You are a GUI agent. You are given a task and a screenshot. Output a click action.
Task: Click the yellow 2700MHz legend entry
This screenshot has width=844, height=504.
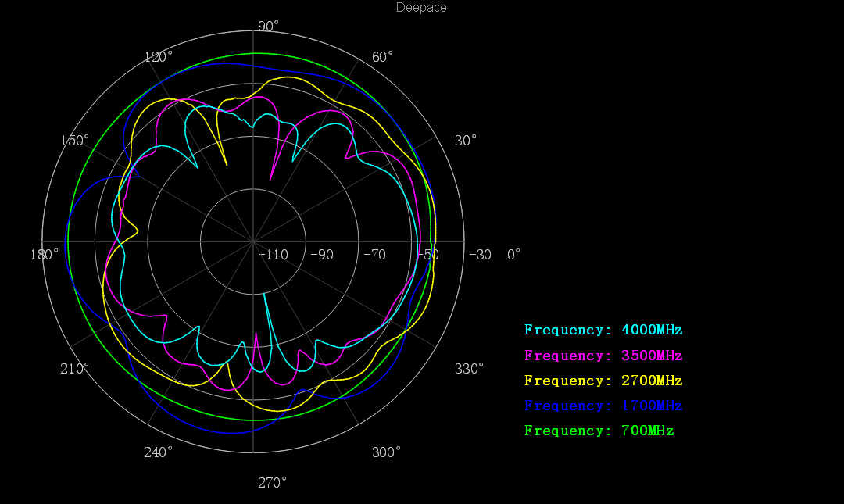pyautogui.click(x=603, y=381)
